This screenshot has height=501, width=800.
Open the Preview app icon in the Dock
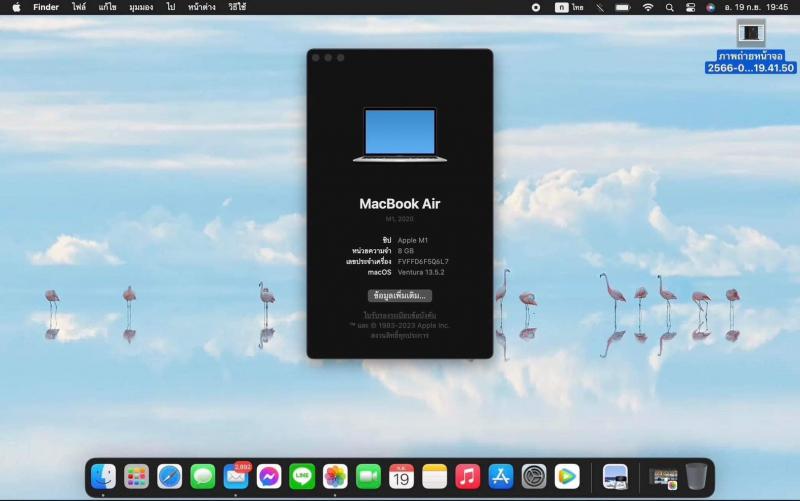pos(615,477)
